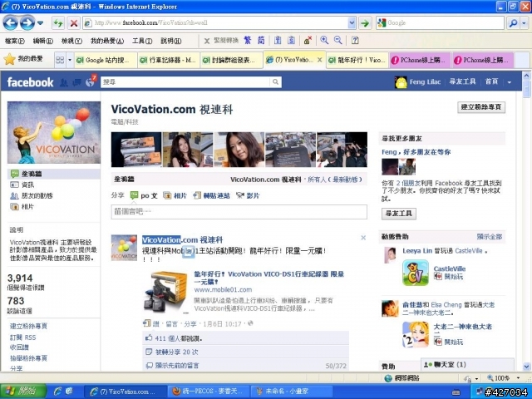Click the 留個言吧 comment input box
The height and width of the screenshot is (399, 532).
[x=239, y=212]
